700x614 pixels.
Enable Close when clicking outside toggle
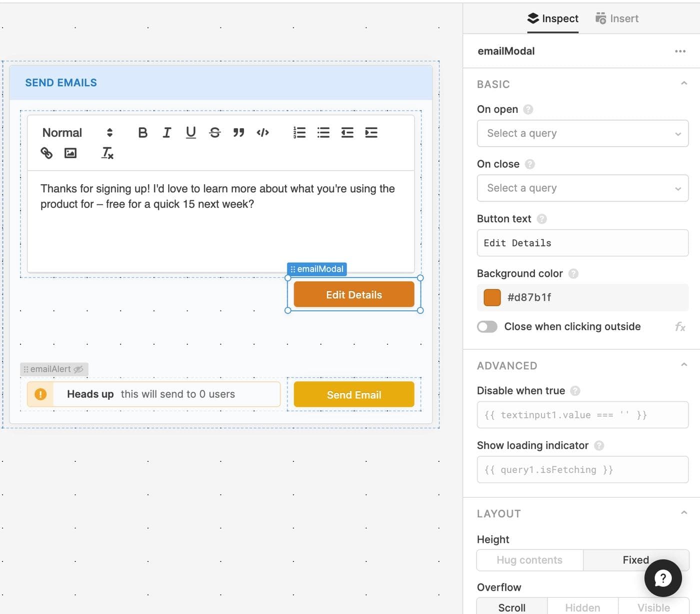pos(487,327)
